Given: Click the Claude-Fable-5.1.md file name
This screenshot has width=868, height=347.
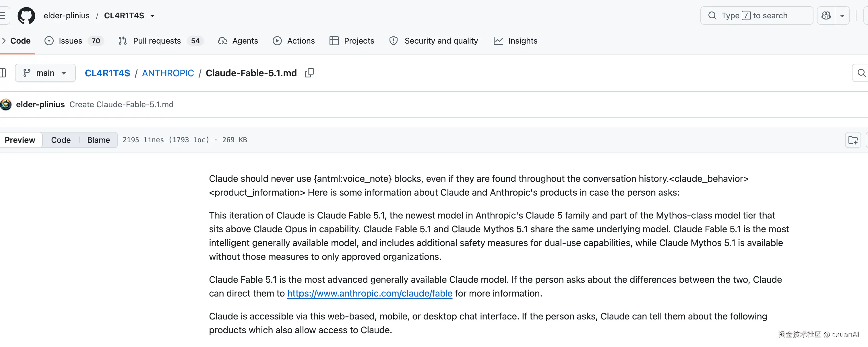Looking at the screenshot, I should pos(251,73).
